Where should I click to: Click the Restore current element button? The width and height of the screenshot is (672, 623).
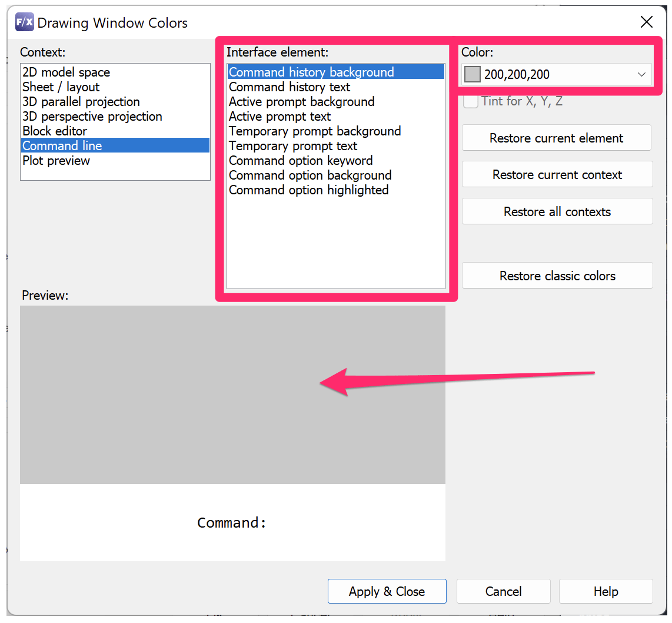point(556,137)
